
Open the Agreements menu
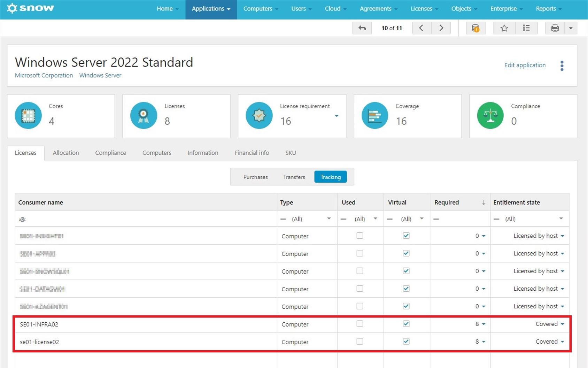[x=378, y=9]
